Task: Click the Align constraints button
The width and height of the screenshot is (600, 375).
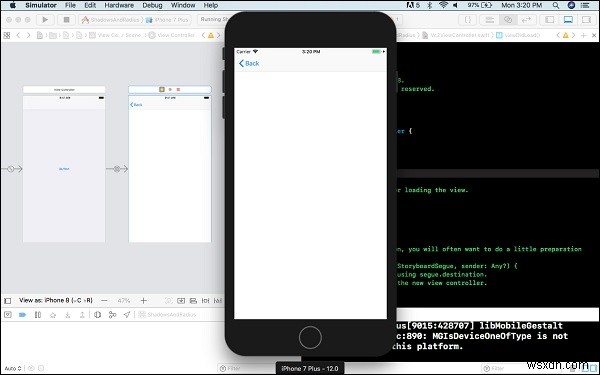Action: pos(193,301)
